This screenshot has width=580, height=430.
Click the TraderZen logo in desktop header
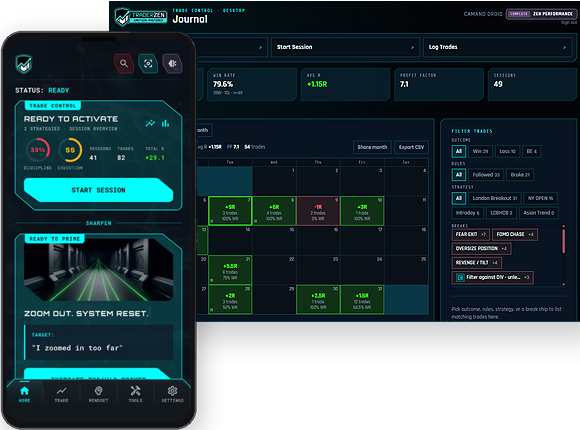(141, 17)
